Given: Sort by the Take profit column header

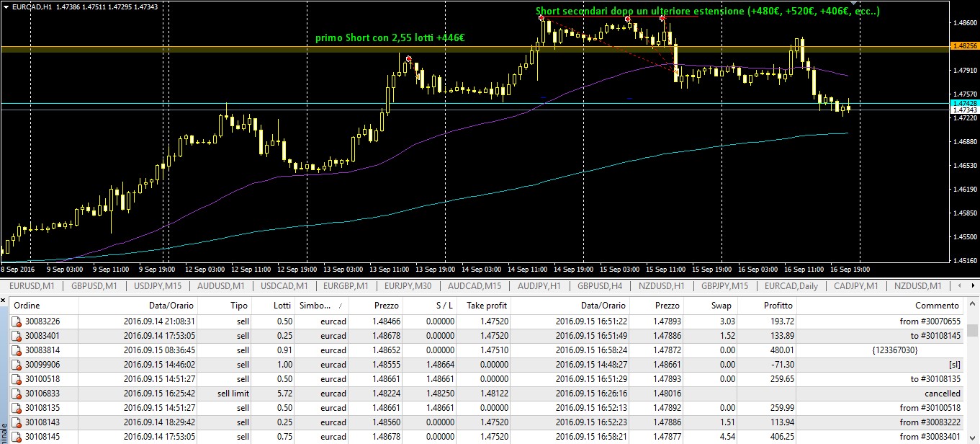Looking at the screenshot, I should (484, 306).
